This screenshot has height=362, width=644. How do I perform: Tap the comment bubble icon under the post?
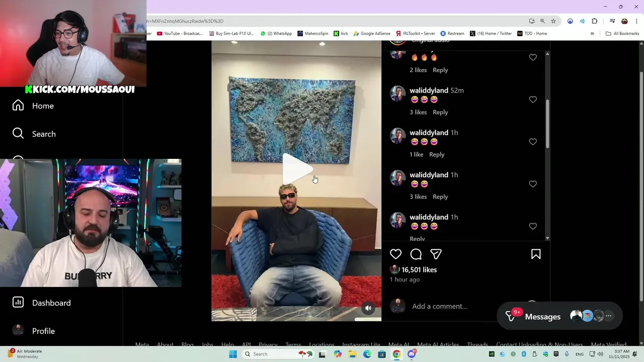coord(416,254)
